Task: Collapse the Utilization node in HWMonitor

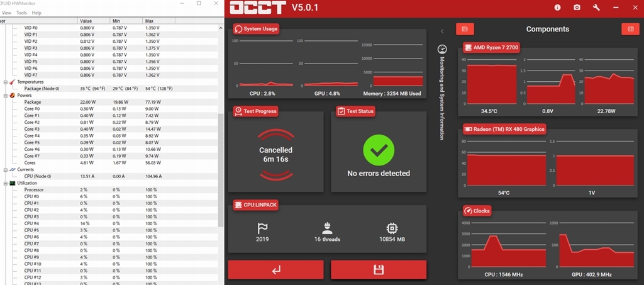Action: click(5, 183)
